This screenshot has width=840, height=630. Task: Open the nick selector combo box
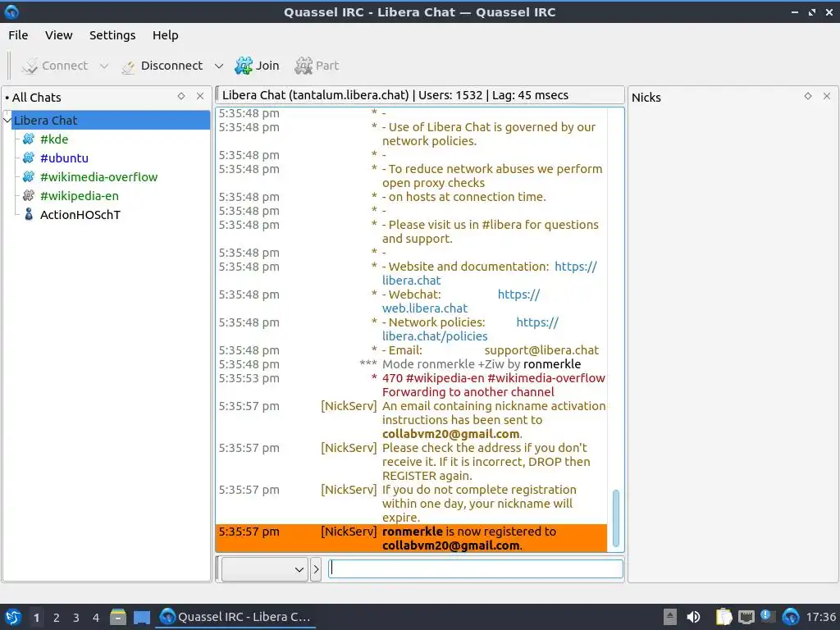point(265,569)
